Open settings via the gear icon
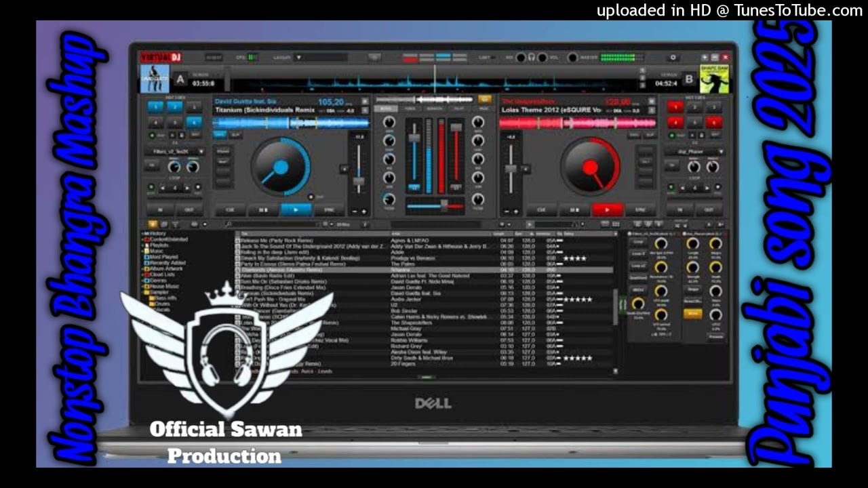The height and width of the screenshot is (488, 868). point(673,58)
